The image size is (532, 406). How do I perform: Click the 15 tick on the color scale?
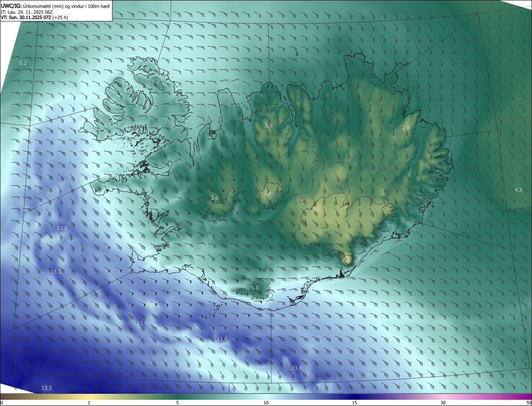click(x=355, y=403)
